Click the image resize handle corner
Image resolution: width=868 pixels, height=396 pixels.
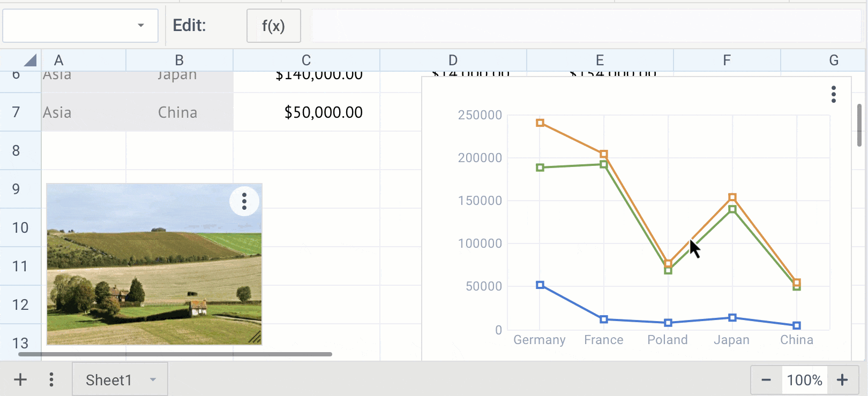(256, 338)
